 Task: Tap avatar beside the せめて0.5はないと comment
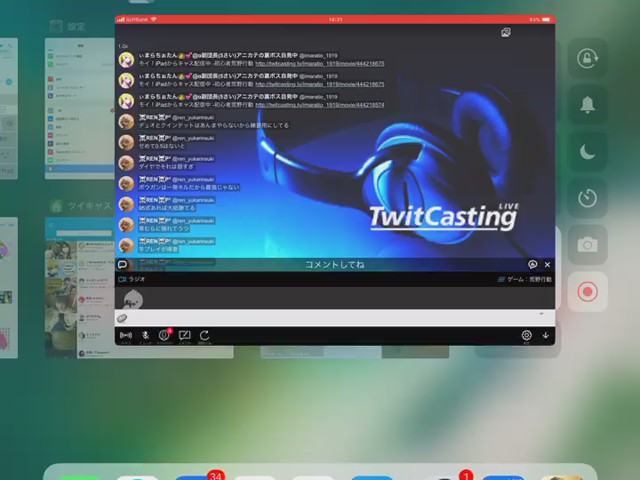126,142
